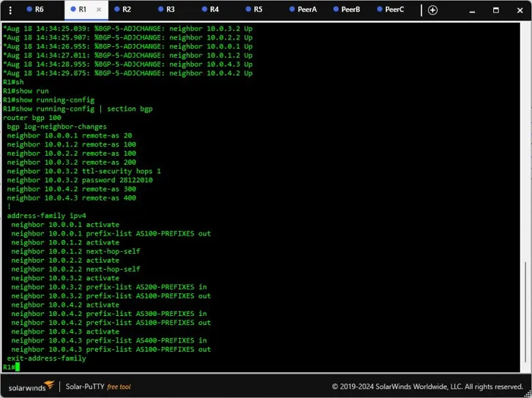Close the R1 tab
The width and height of the screenshot is (532, 398).
[x=99, y=9]
